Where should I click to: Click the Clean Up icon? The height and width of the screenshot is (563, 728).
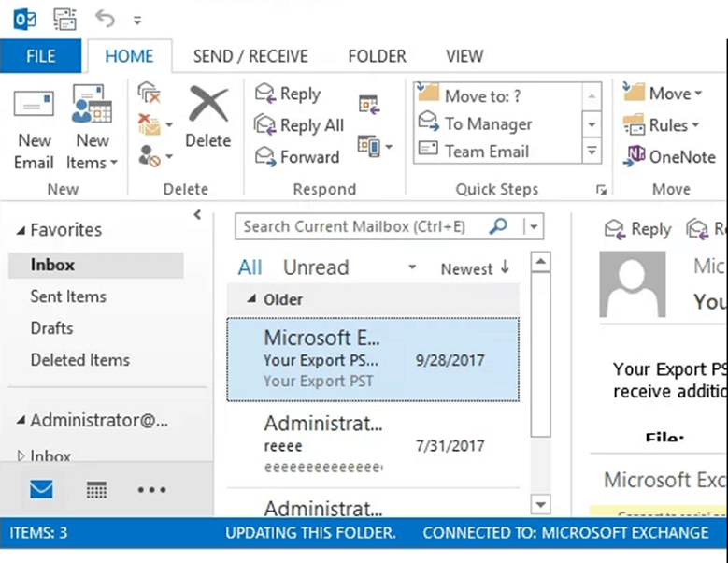pyautogui.click(x=150, y=124)
